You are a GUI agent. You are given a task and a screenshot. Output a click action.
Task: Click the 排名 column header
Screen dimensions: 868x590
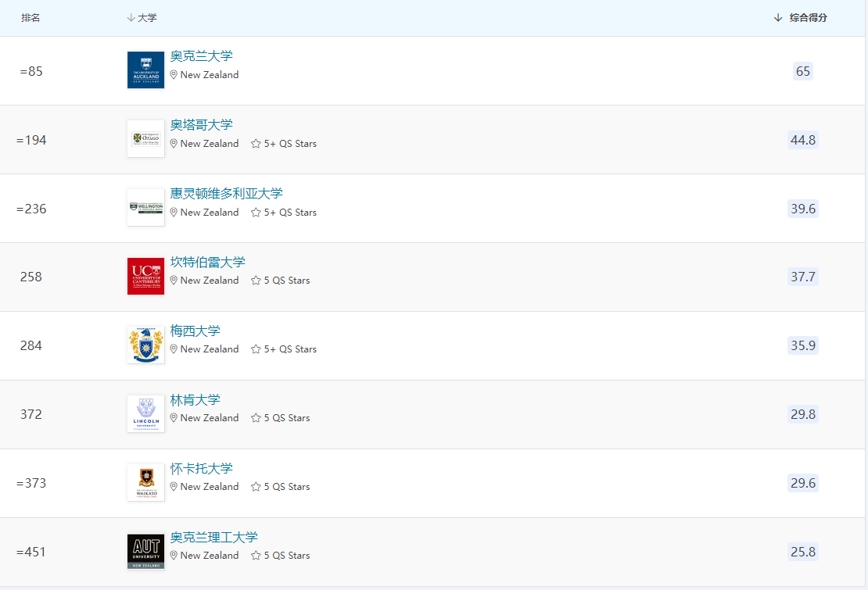click(x=31, y=17)
